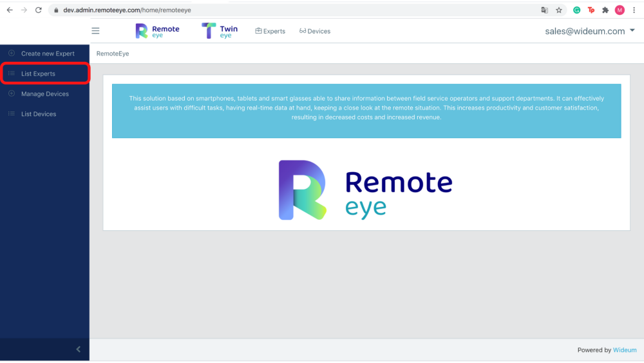The image size is (644, 363).
Task: Open the Experts tab in top navigation
Action: tap(270, 31)
